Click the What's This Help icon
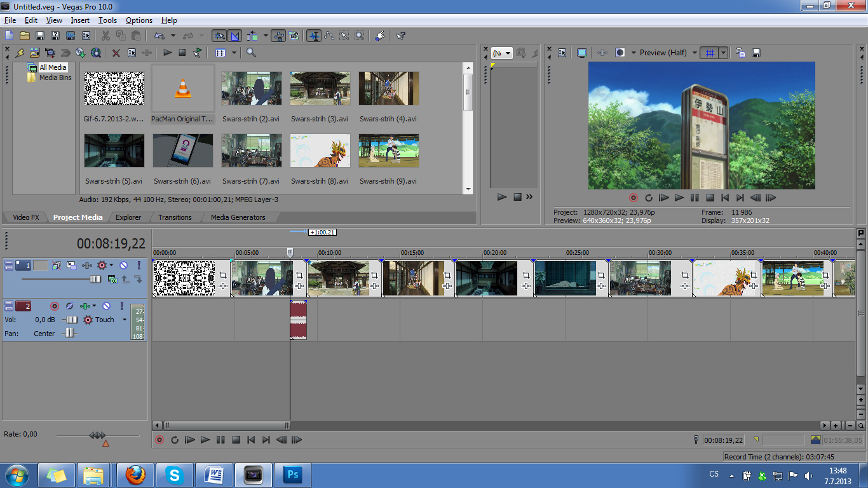Image resolution: width=868 pixels, height=488 pixels. [400, 36]
